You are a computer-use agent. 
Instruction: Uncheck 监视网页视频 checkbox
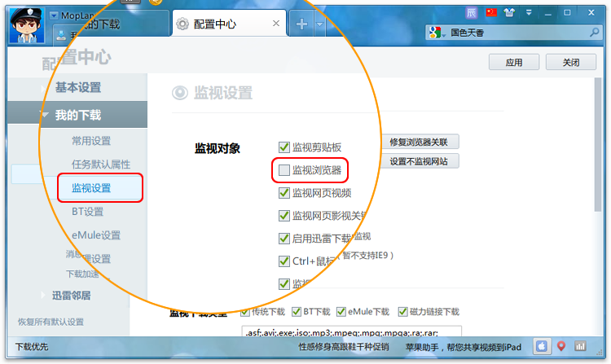[x=284, y=193]
